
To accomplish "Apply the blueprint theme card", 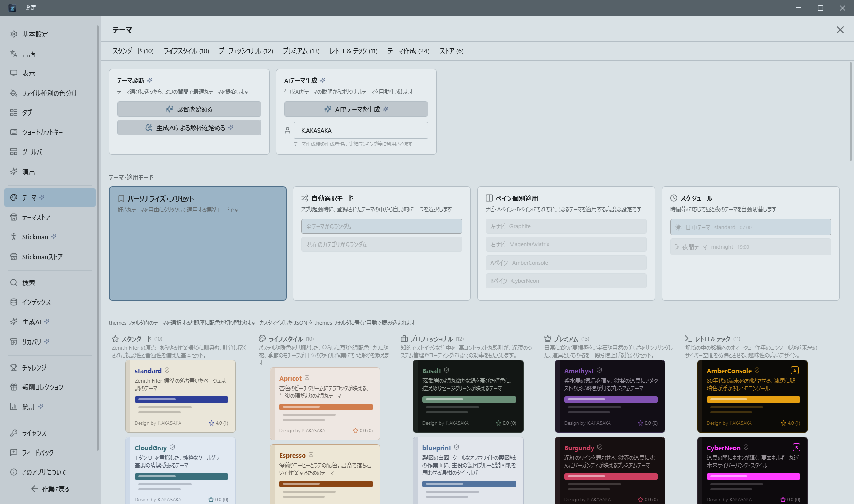I will click(468, 471).
